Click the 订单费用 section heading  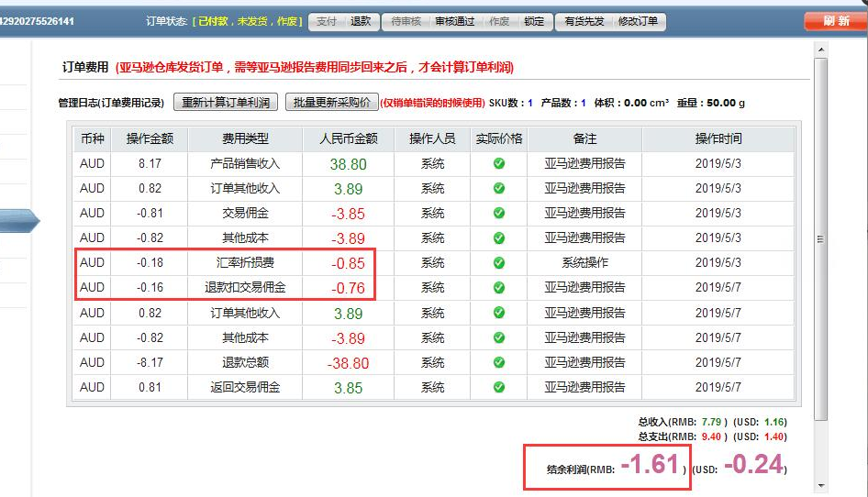coord(84,68)
